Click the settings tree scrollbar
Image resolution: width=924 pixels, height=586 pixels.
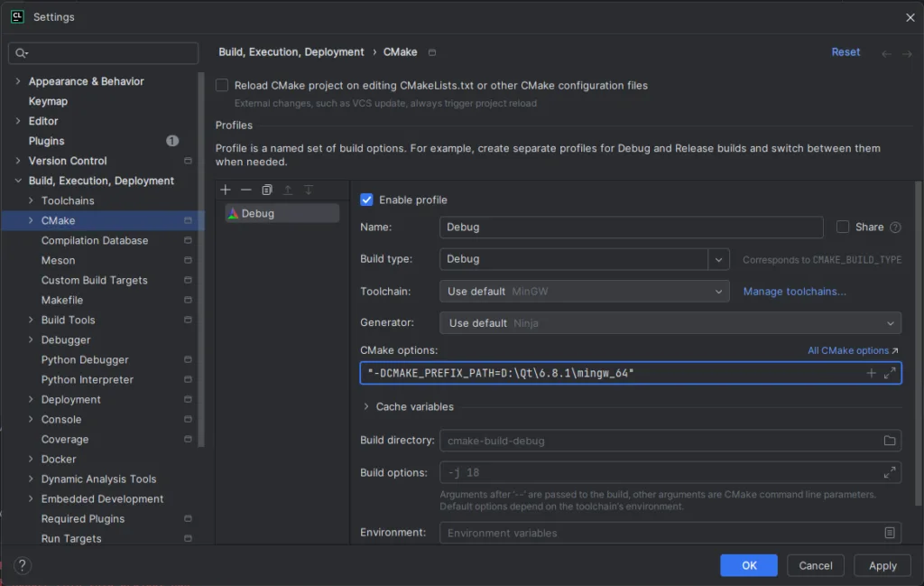(201, 259)
